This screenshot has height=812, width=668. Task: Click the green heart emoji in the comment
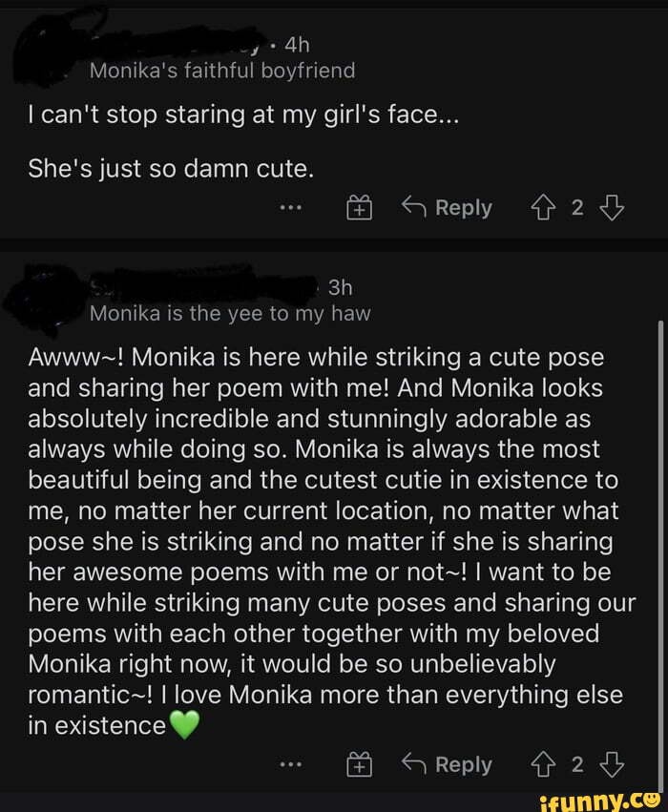(185, 726)
